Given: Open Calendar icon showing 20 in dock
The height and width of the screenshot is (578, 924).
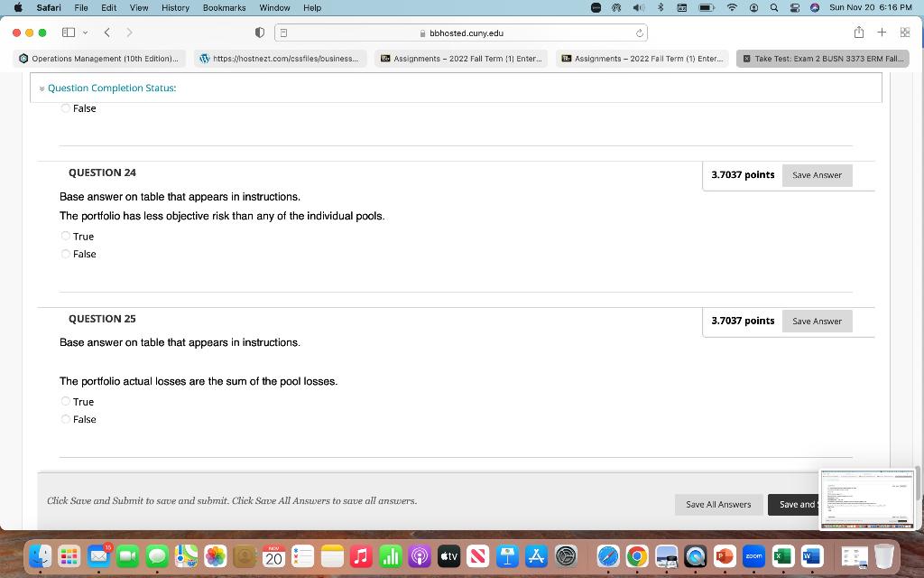Looking at the screenshot, I should (x=273, y=556).
